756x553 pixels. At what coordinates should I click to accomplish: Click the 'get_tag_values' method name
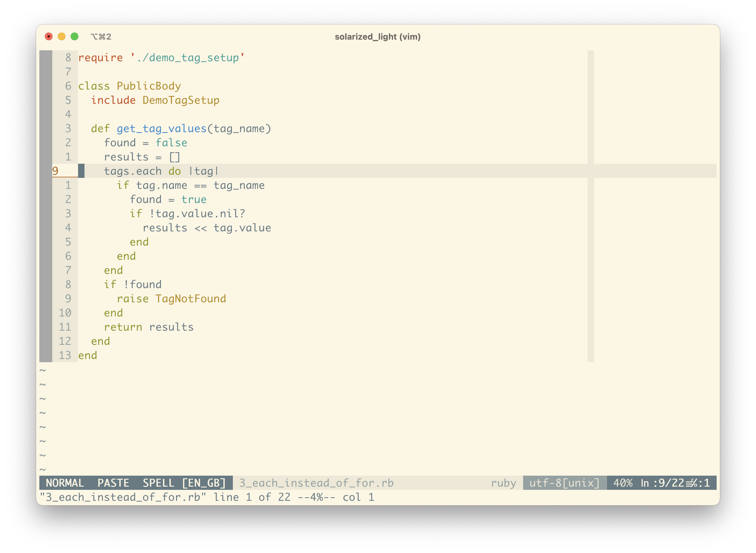[x=162, y=129]
